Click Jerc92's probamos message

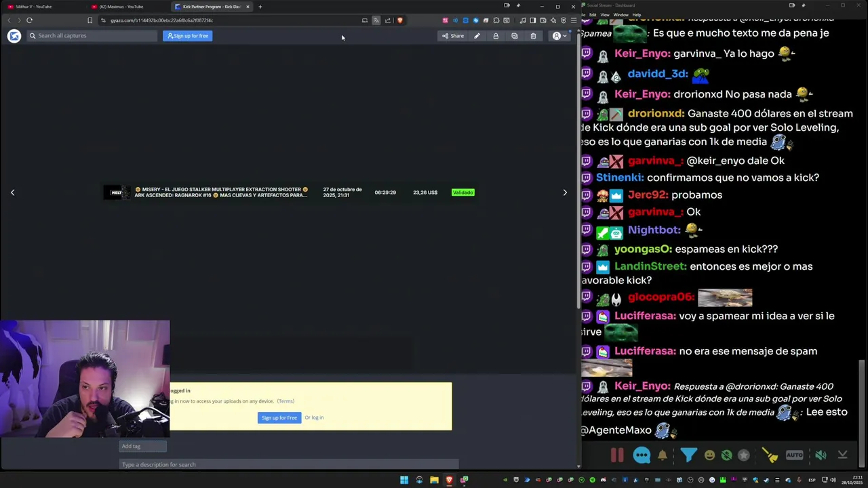click(696, 195)
